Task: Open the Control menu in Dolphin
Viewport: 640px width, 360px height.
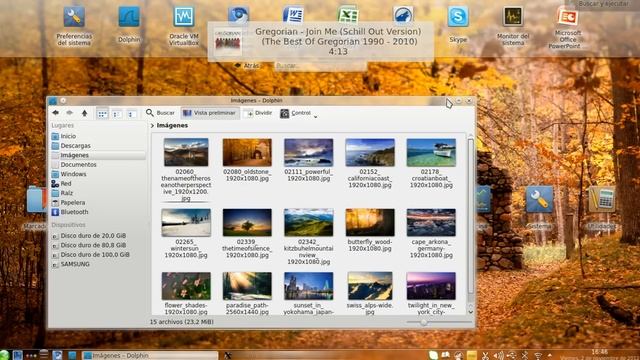Action: (299, 113)
